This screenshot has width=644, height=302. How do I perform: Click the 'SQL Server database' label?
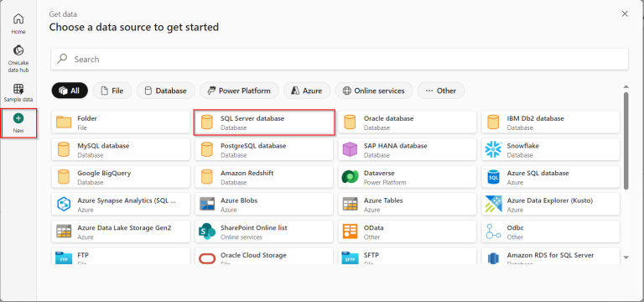tap(252, 118)
